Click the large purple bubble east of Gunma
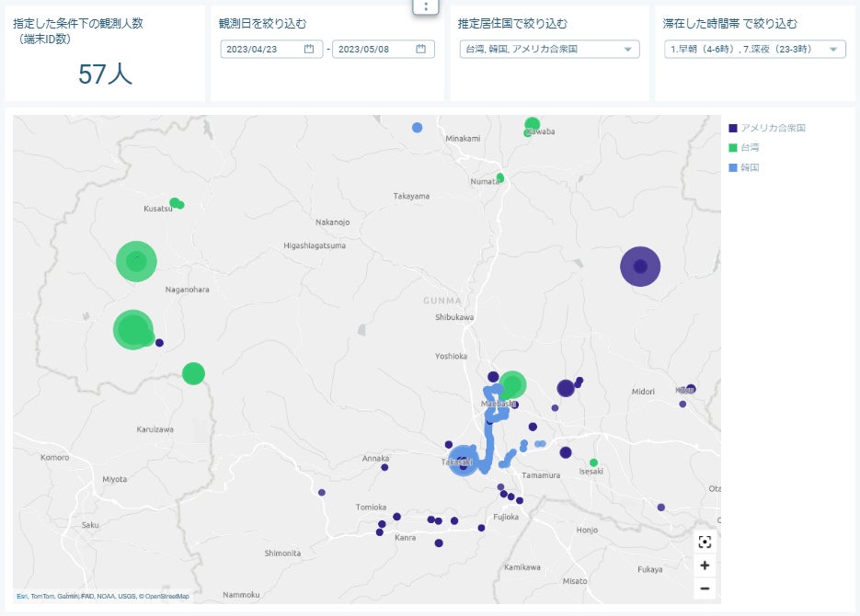The height and width of the screenshot is (616, 860). pos(640,267)
